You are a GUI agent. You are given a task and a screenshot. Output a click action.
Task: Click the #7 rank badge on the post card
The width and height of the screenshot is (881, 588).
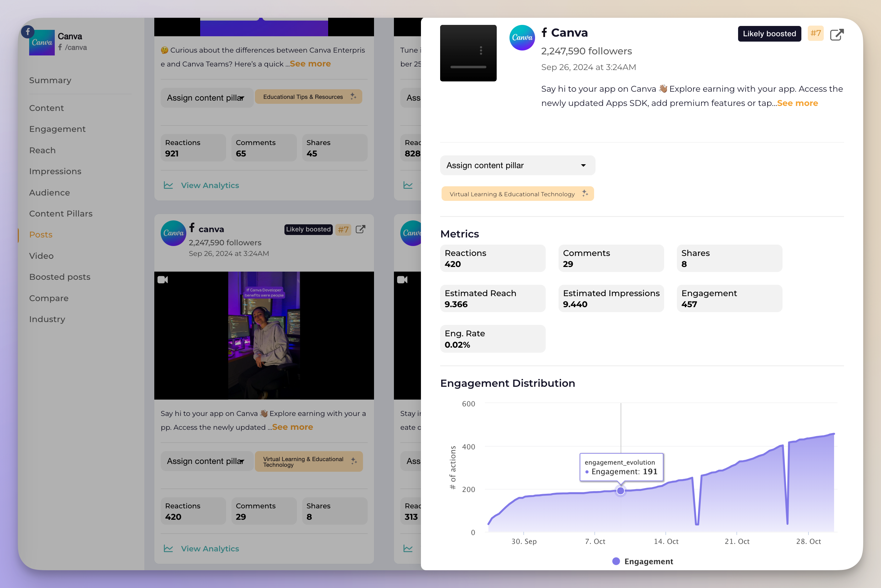pyautogui.click(x=343, y=230)
